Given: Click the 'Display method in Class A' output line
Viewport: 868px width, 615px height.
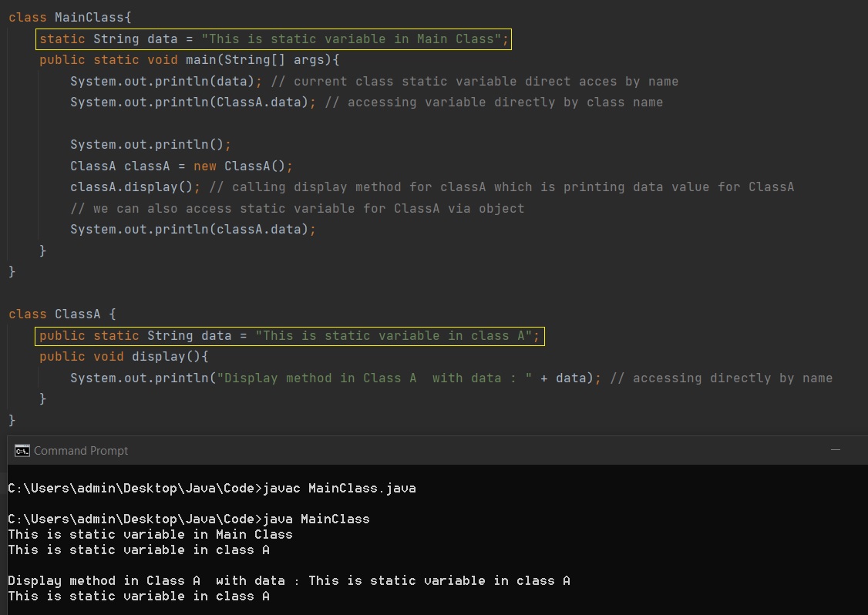Looking at the screenshot, I should coord(288,580).
